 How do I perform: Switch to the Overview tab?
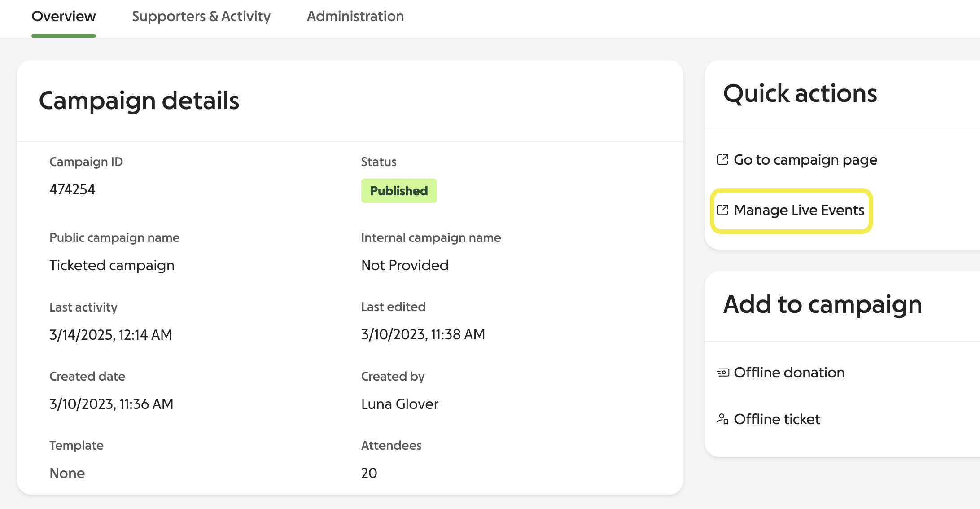click(x=64, y=16)
